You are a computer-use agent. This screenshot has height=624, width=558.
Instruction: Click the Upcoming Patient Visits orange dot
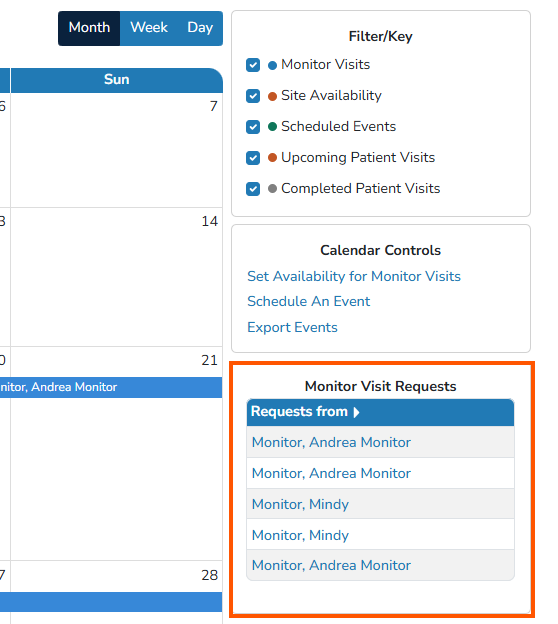click(x=272, y=158)
